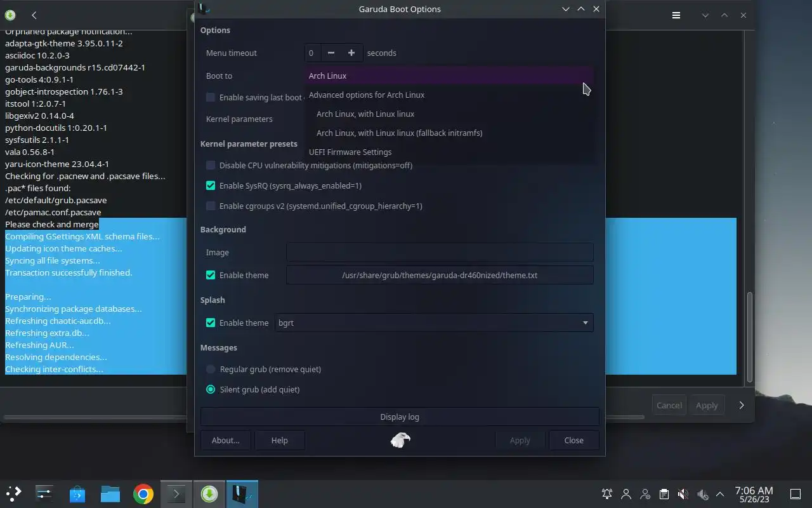
Task: Enable cgroups v2 checkbox
Action: [211, 206]
